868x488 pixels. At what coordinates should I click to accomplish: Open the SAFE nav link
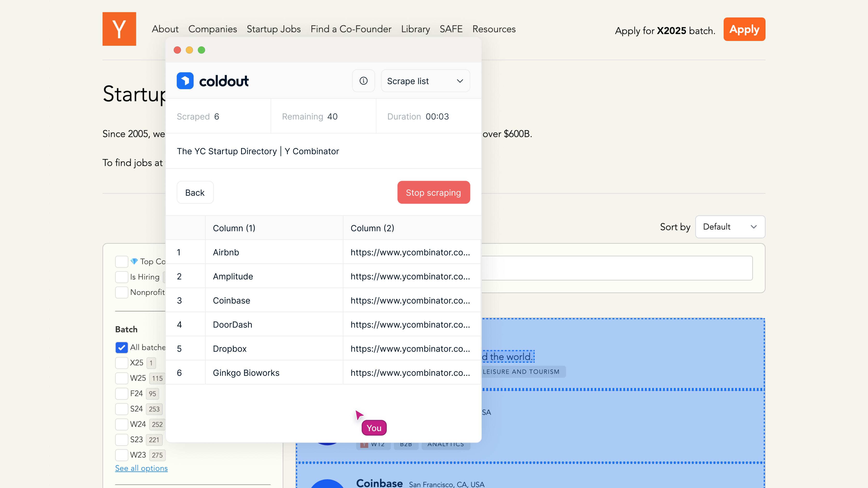click(x=451, y=29)
